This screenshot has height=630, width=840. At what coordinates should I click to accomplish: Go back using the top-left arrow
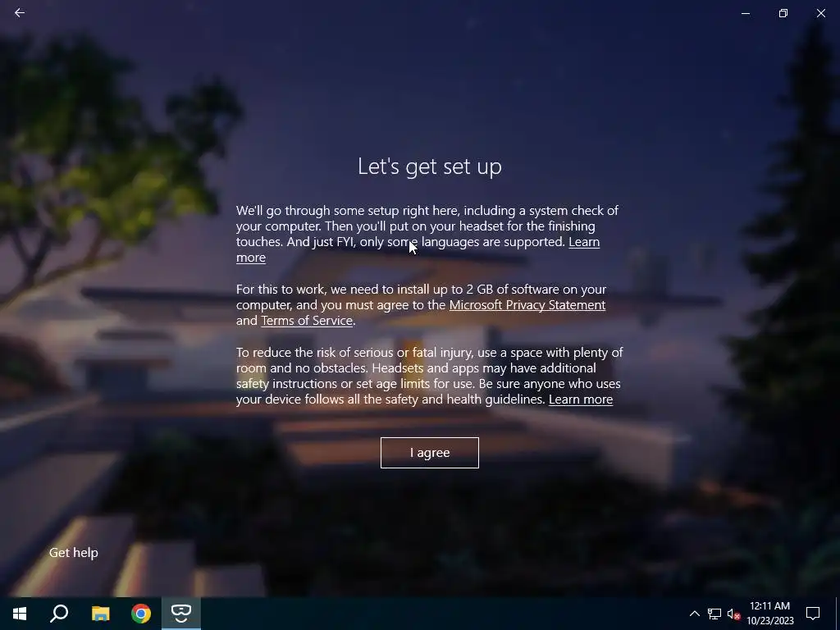20,12
